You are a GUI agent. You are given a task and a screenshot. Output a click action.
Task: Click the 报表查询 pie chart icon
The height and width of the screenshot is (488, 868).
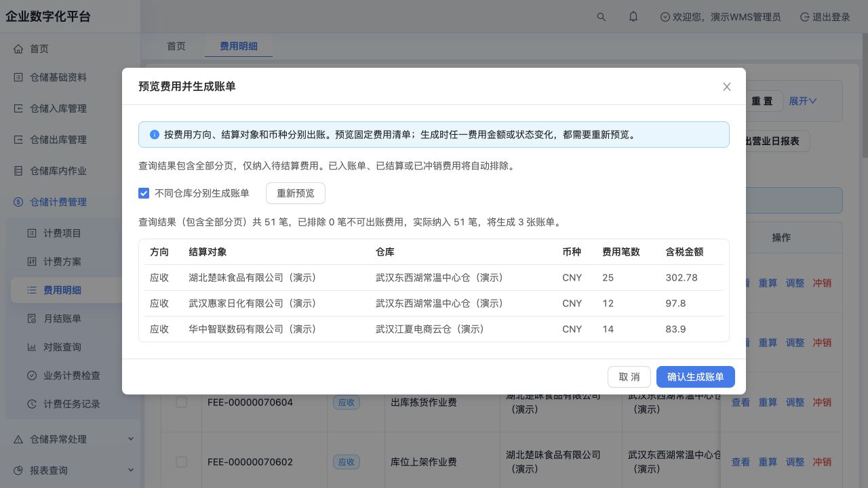[x=18, y=470]
